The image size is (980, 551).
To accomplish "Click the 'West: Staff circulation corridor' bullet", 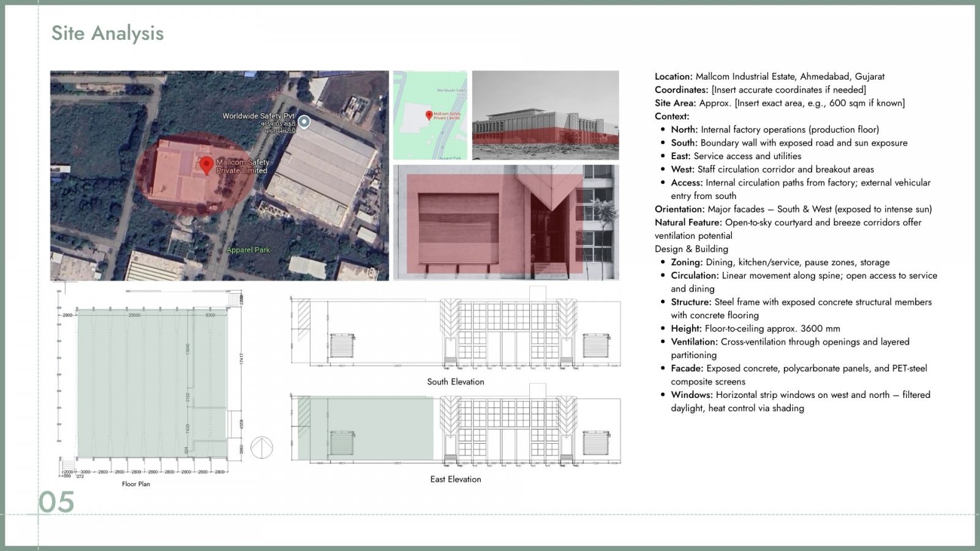I will pos(772,169).
